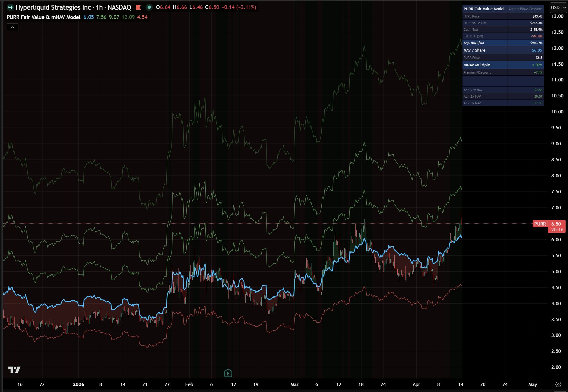
Task: Click the earnings 'E' marker on the timeline
Action: coord(228,373)
